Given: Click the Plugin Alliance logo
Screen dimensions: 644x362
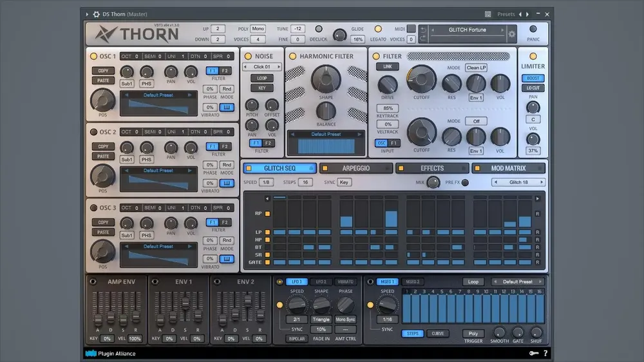Looking at the screenshot, I should [x=111, y=354].
